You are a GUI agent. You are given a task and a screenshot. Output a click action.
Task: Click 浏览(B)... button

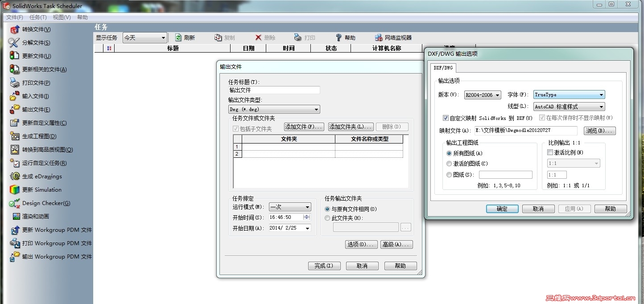point(600,131)
